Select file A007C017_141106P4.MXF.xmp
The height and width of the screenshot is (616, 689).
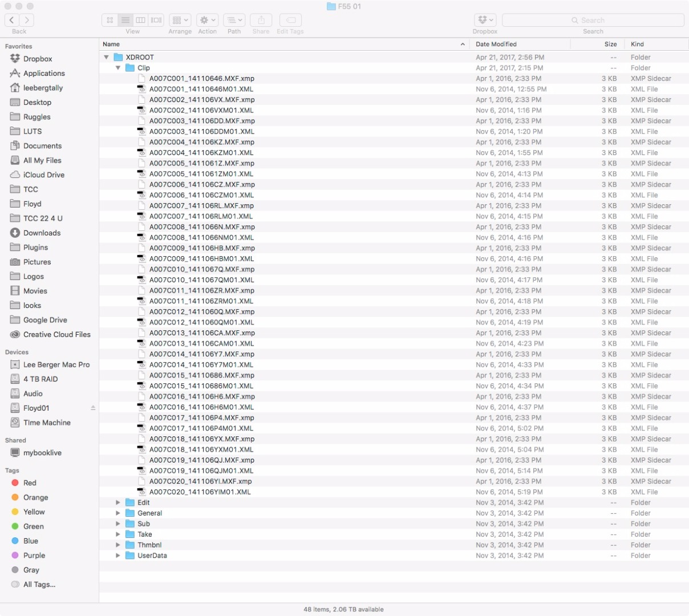point(202,418)
